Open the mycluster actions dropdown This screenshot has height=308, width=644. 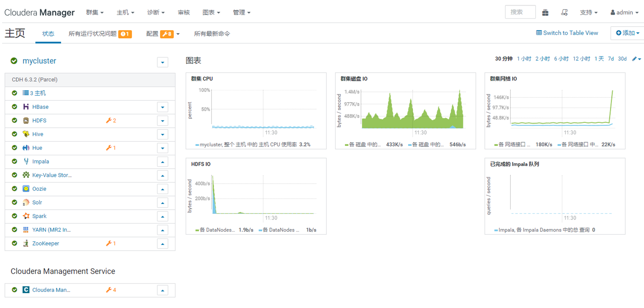point(162,63)
